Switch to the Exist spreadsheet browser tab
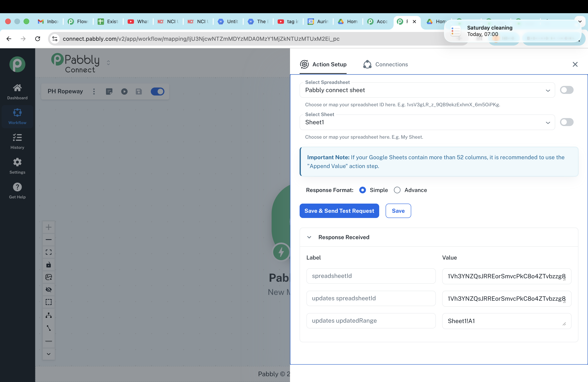Image resolution: width=588 pixels, height=382 pixels. pos(108,21)
